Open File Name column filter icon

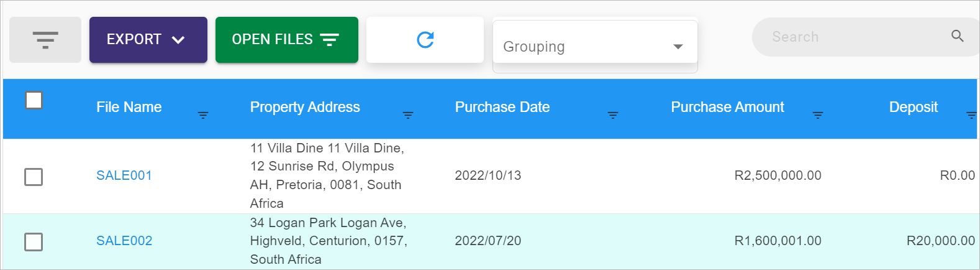203,115
